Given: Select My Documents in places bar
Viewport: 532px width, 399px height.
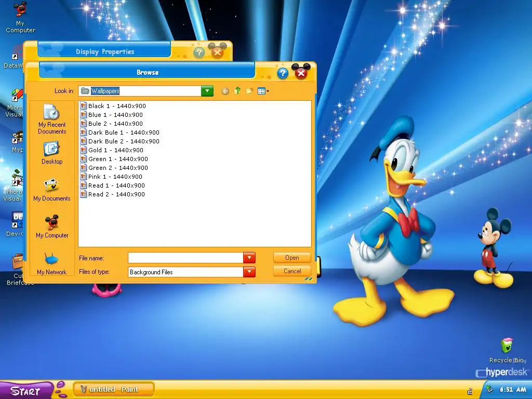Looking at the screenshot, I should [x=52, y=190].
